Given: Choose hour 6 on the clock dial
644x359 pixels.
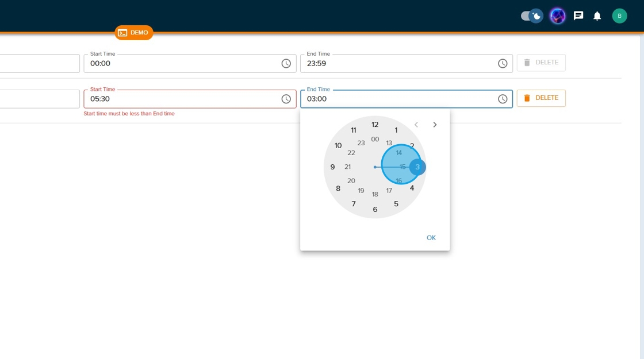Looking at the screenshot, I should click(x=375, y=210).
